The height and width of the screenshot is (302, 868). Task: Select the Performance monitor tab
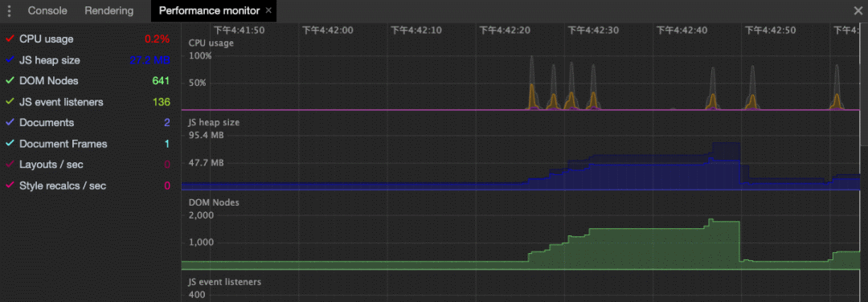click(x=209, y=10)
